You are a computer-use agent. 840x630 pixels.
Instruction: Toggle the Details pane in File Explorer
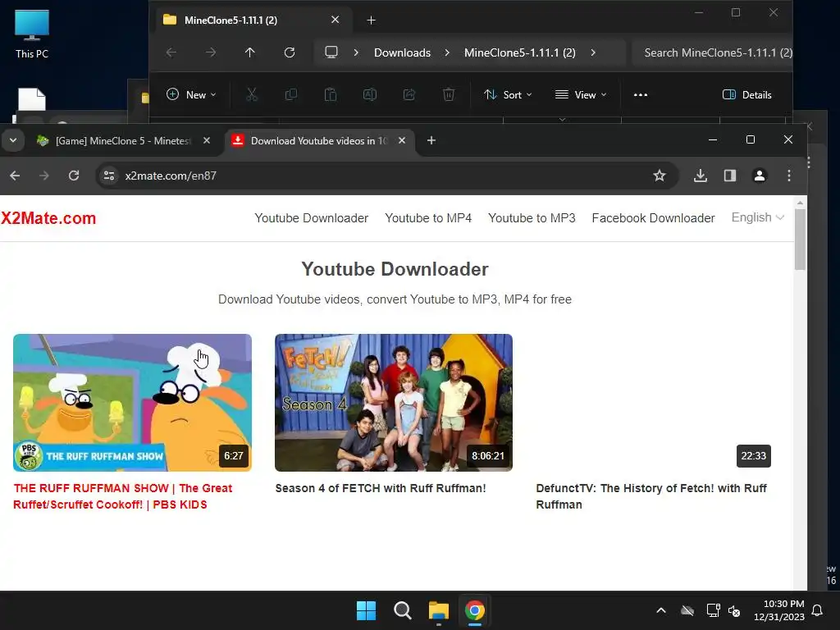pyautogui.click(x=747, y=95)
